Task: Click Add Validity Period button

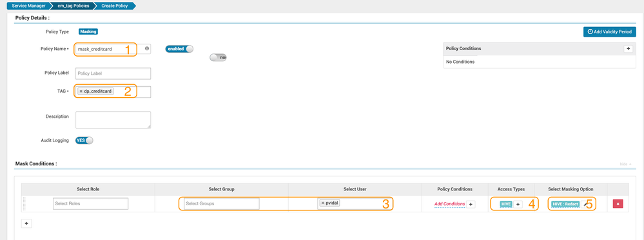Action: tap(609, 32)
